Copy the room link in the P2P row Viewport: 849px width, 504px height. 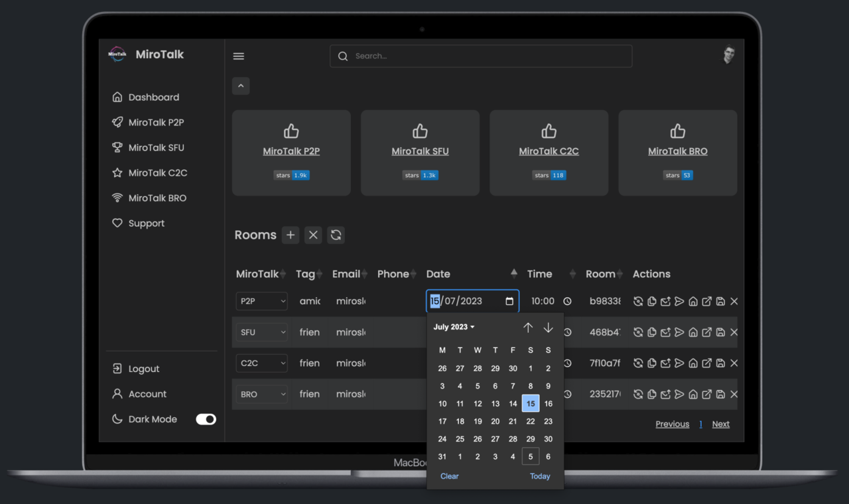pyautogui.click(x=652, y=301)
